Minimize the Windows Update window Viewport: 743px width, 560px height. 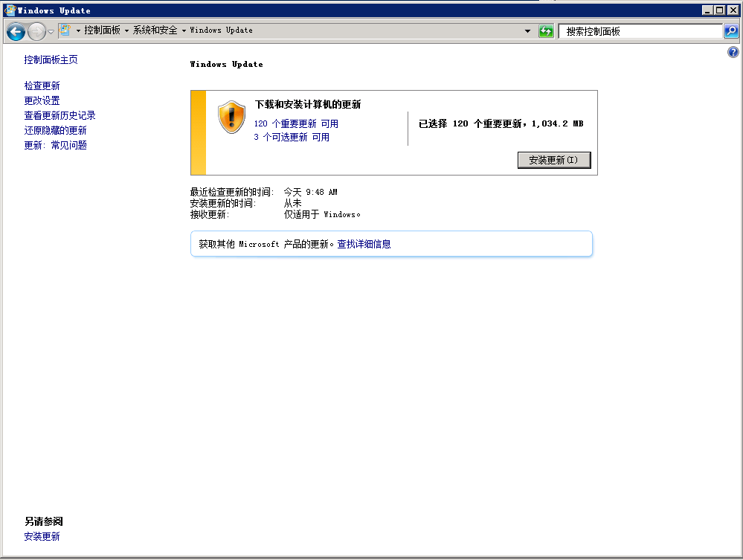pos(707,10)
